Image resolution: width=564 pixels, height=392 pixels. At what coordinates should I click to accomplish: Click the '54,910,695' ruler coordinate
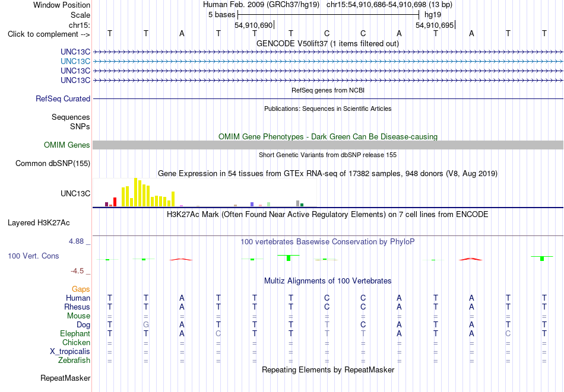tap(435, 26)
